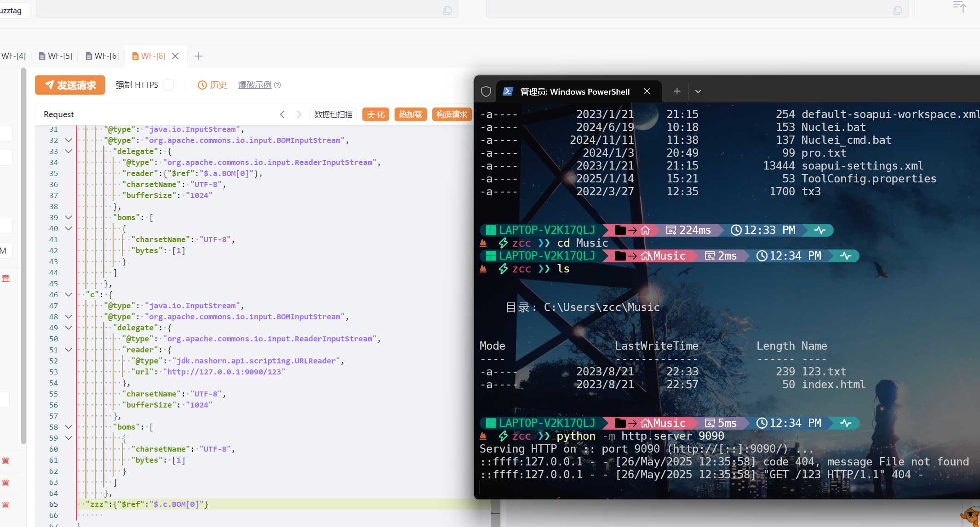Click the 热加载 button

coord(411,114)
